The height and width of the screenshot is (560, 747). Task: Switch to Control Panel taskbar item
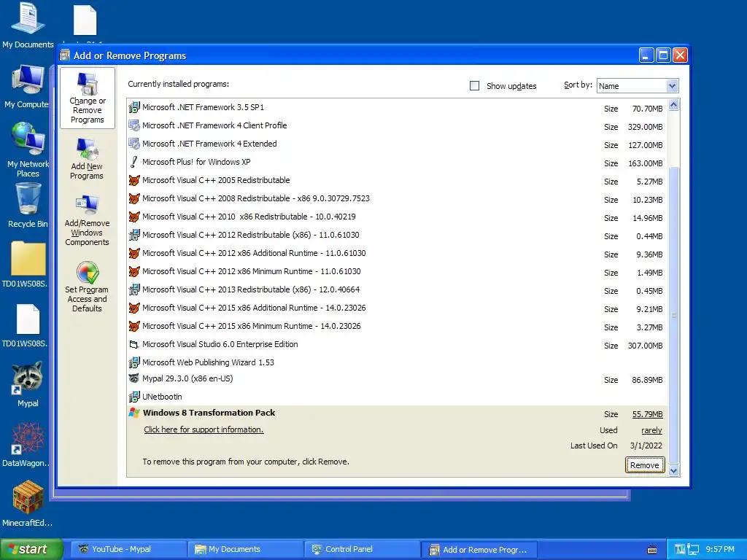[x=362, y=549]
